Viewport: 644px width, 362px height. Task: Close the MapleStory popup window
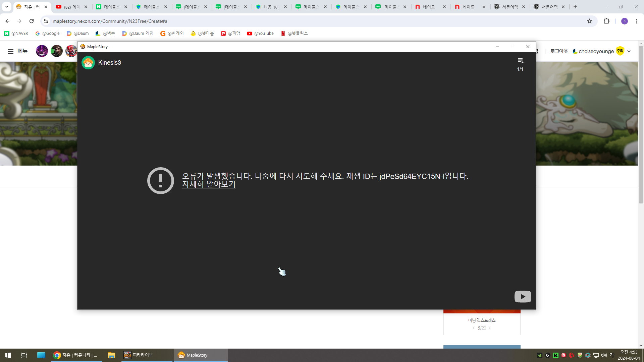point(528,47)
